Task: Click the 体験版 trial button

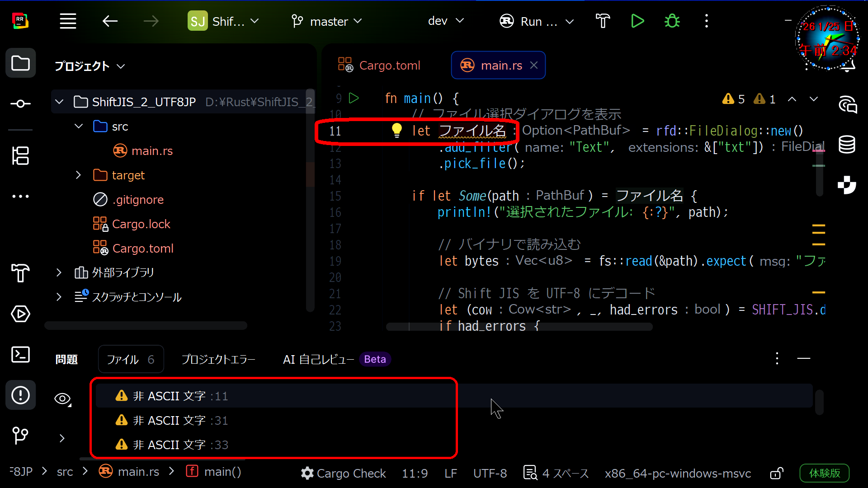Action: click(x=824, y=473)
